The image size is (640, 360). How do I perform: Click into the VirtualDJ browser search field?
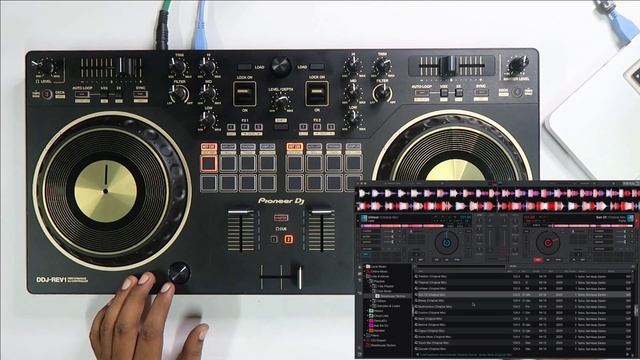[461, 267]
